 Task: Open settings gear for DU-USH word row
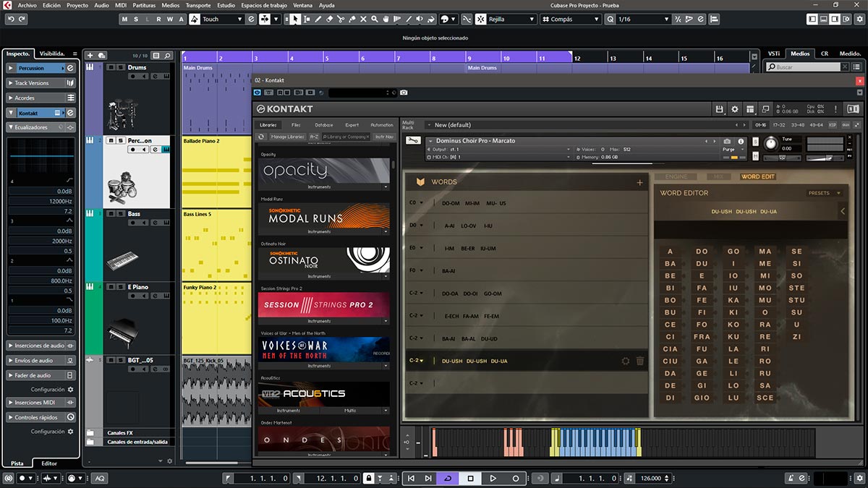pyautogui.click(x=626, y=361)
